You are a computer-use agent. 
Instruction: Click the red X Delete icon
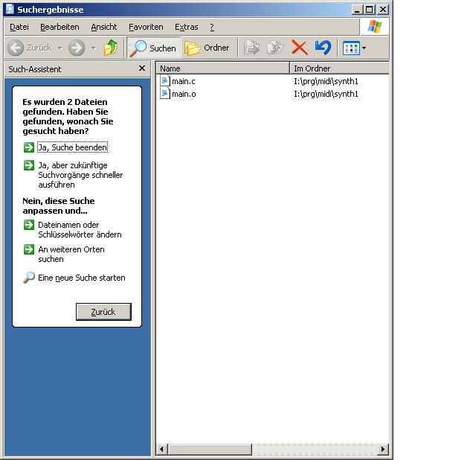(x=299, y=48)
